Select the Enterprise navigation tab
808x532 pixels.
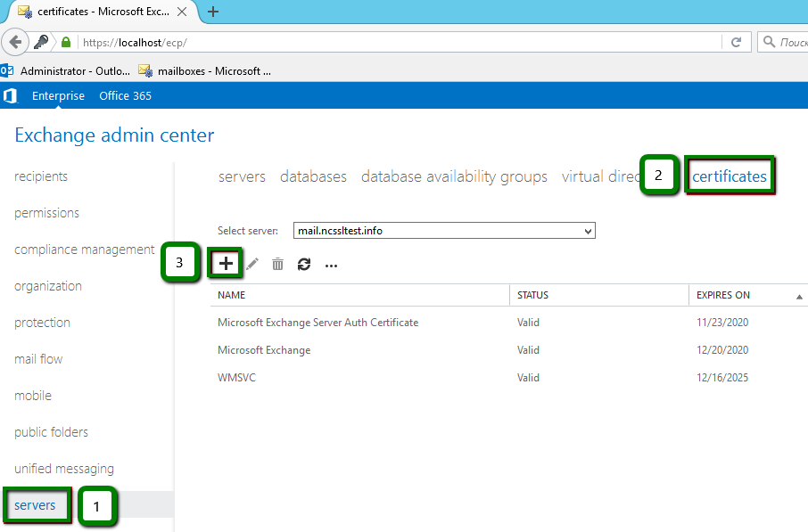[58, 95]
